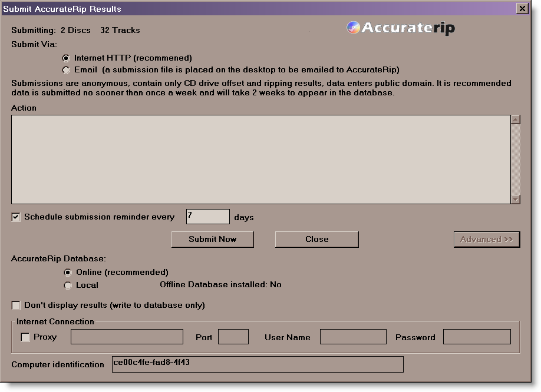Viewport: 541px width, 392px height.
Task: Click the AccurateRip disc logo
Action: pyautogui.click(x=353, y=28)
